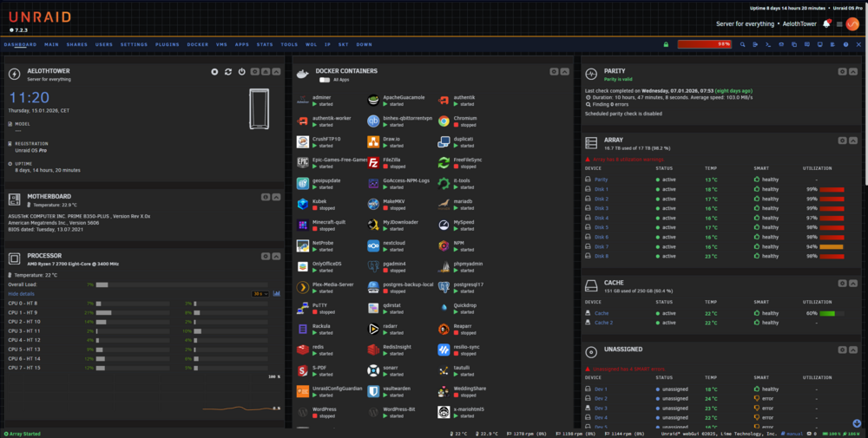Collapse the Motherboard panel with its chevron
The image size is (868, 438).
tap(276, 197)
